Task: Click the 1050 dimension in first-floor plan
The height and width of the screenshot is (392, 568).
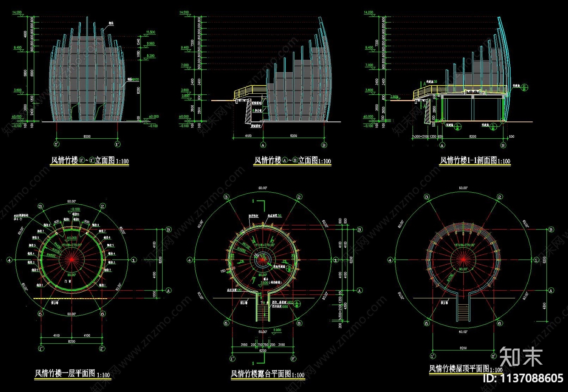Action: tap(154, 294)
